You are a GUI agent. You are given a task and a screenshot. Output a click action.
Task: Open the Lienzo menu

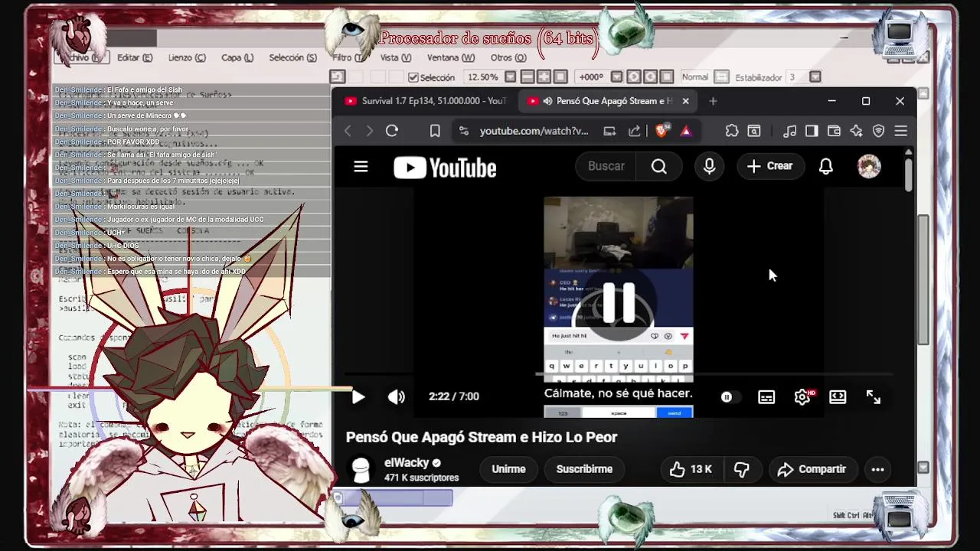pyautogui.click(x=187, y=57)
